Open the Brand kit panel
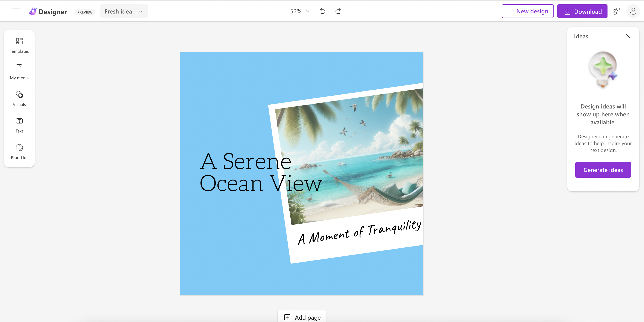The height and width of the screenshot is (322, 644). (19, 152)
